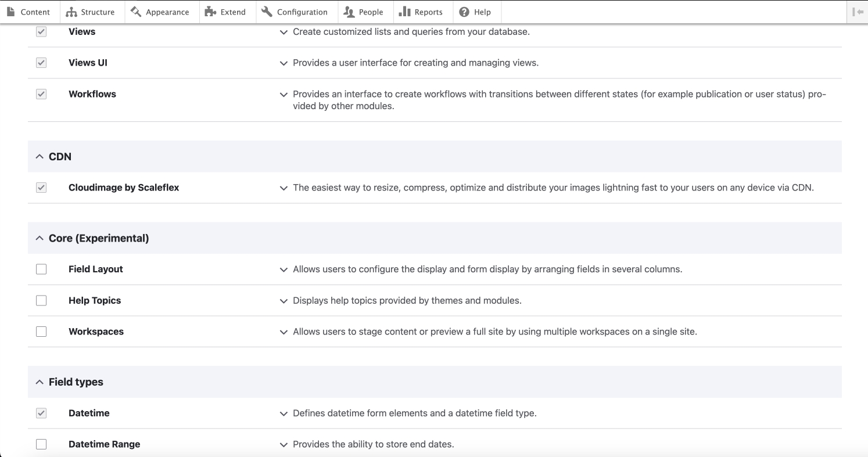Click the Help question mark icon
The height and width of the screenshot is (457, 868).
coord(464,12)
